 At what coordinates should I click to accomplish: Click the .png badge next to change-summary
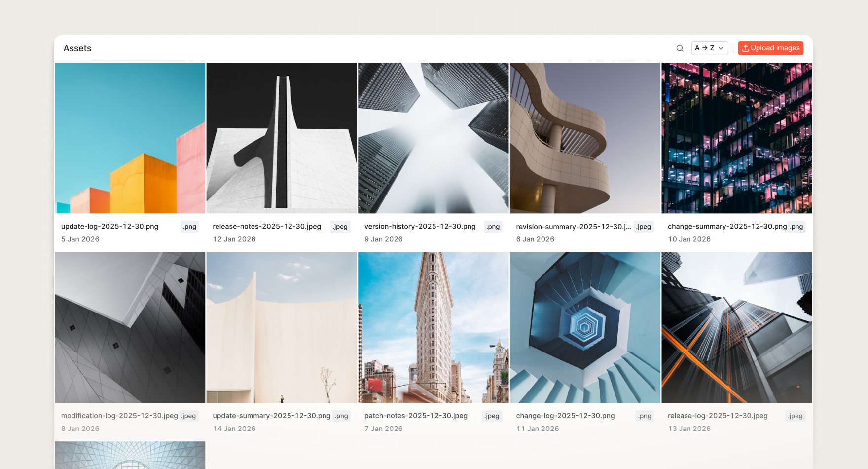pyautogui.click(x=796, y=227)
